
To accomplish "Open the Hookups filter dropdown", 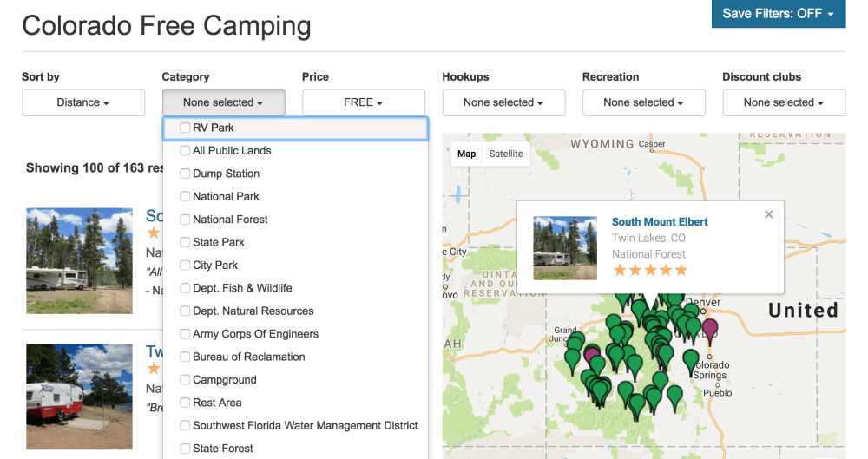I will click(503, 102).
